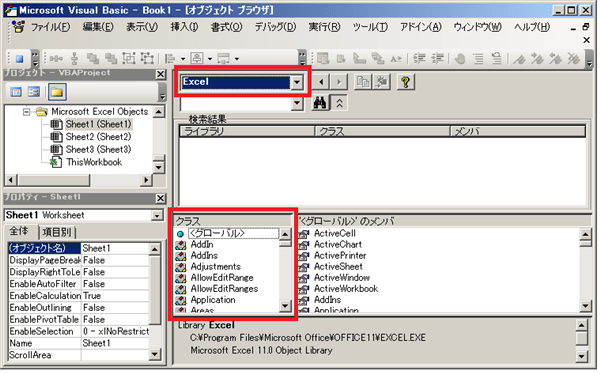This screenshot has width=600, height=374.
Task: Select the Application class in class list
Action: [x=213, y=300]
